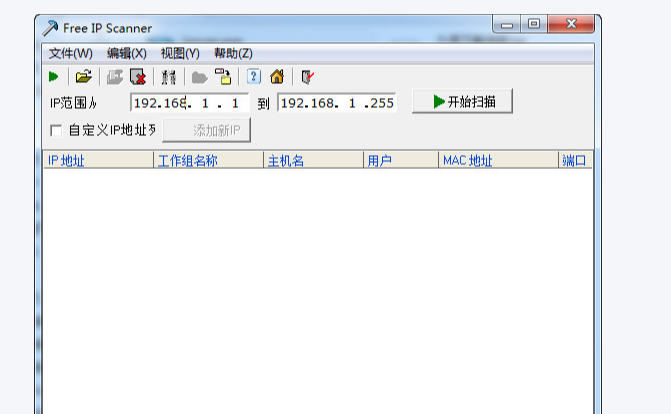Sort by the 主机名 column header
The image size is (671, 414).
point(313,160)
